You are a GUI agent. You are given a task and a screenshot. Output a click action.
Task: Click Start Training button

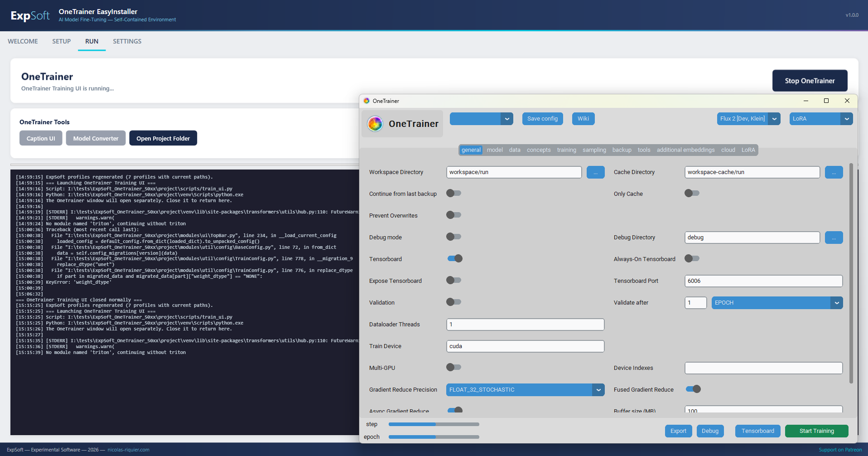[816, 431]
